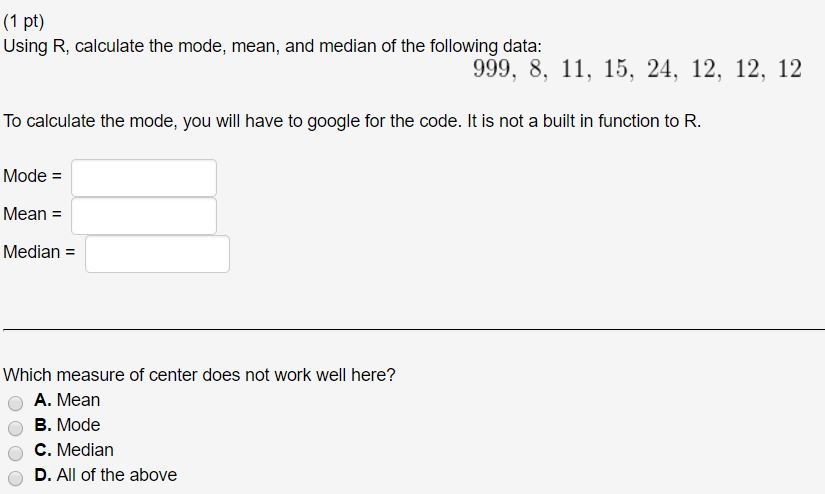Click the value 11 in the data list
Image resolution: width=825 pixels, height=494 pixels.
click(x=572, y=69)
